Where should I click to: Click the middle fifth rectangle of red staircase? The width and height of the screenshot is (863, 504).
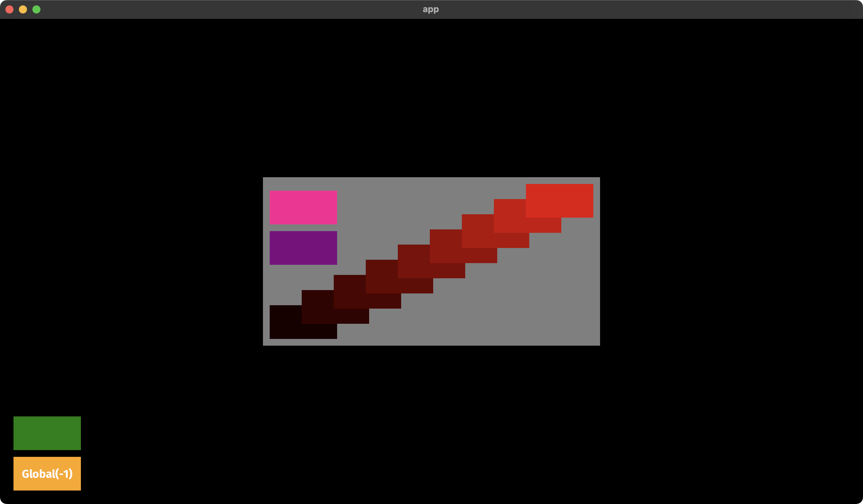(413, 261)
